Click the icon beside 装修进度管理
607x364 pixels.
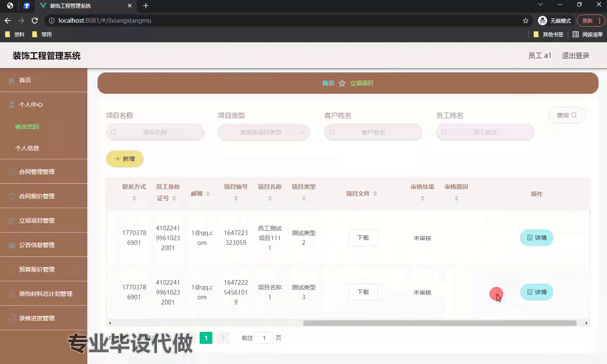[x=11, y=318]
